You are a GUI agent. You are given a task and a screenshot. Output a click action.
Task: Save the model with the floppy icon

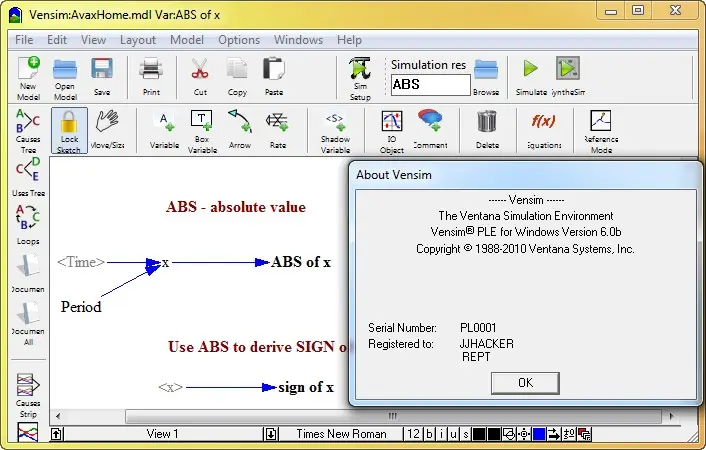pos(102,77)
